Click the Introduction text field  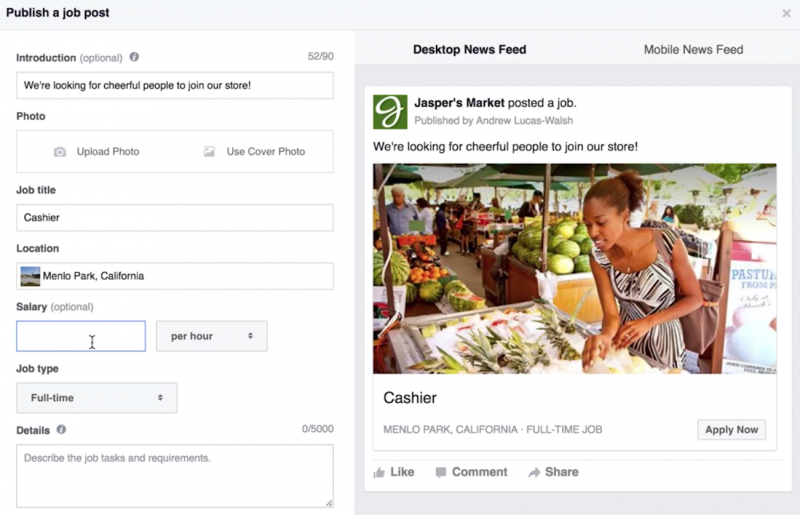pyautogui.click(x=175, y=86)
